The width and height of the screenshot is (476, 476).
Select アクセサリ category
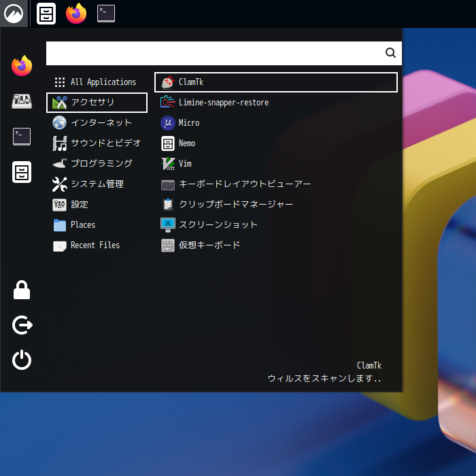coord(97,103)
